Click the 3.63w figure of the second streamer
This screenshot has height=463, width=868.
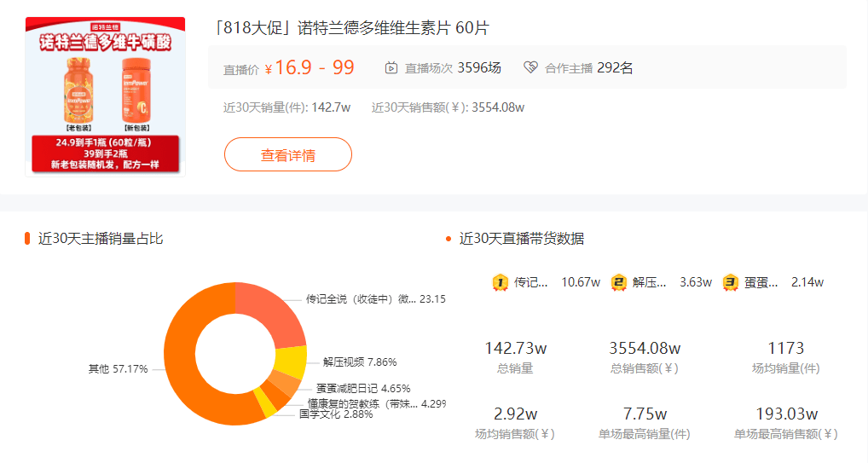point(696,282)
